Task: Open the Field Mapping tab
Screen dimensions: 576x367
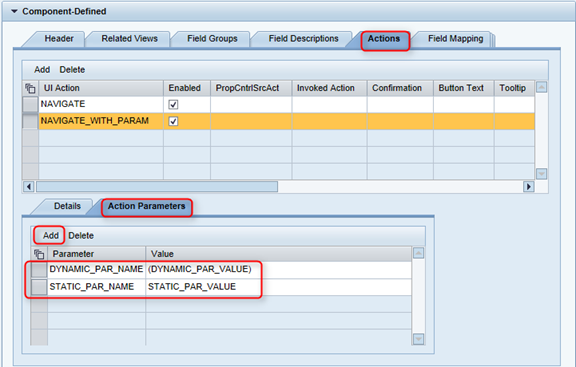Action: tap(455, 39)
